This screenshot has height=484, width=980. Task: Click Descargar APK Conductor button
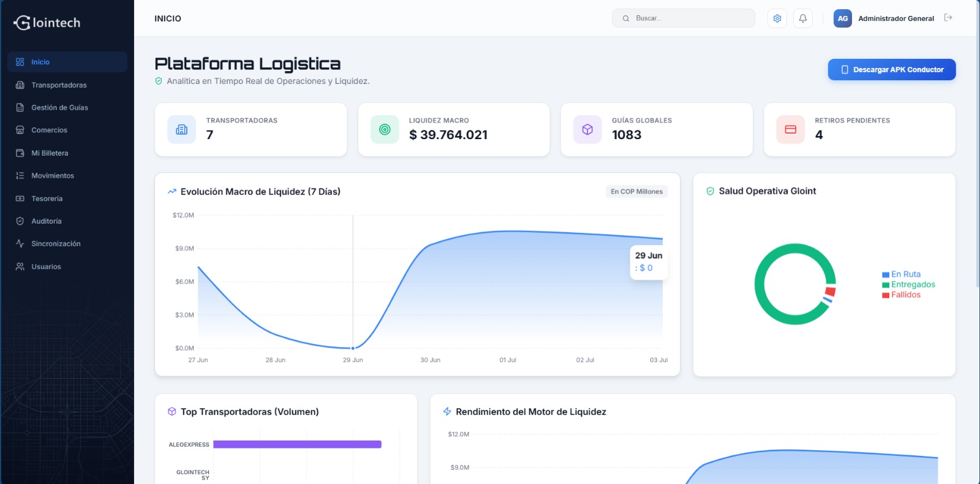pyautogui.click(x=892, y=69)
